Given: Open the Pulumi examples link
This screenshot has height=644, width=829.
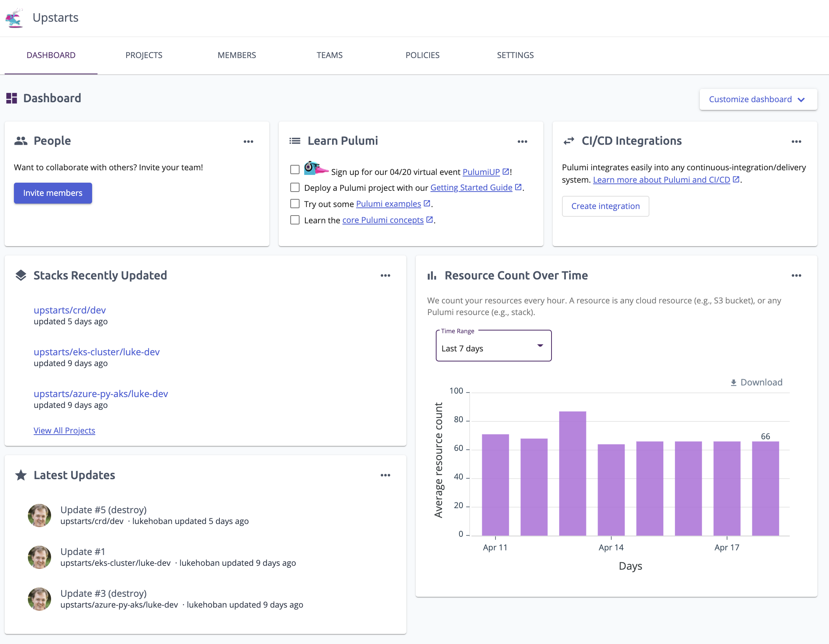Looking at the screenshot, I should point(389,204).
